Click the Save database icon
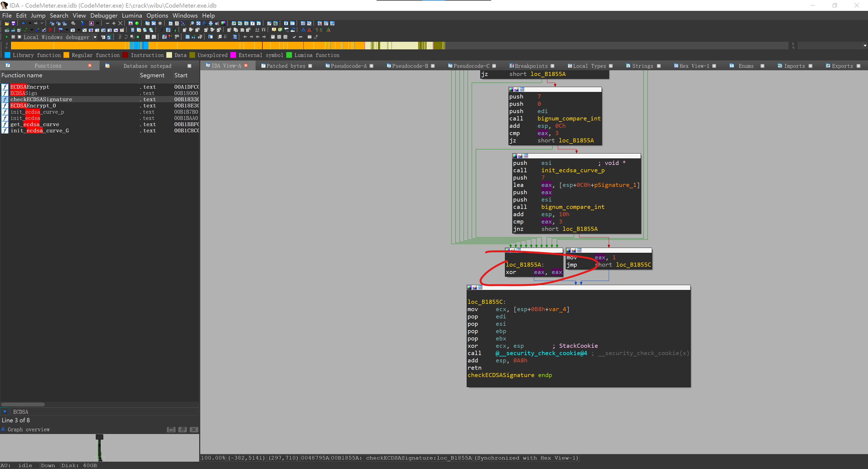This screenshot has width=868, height=469. pos(14,24)
